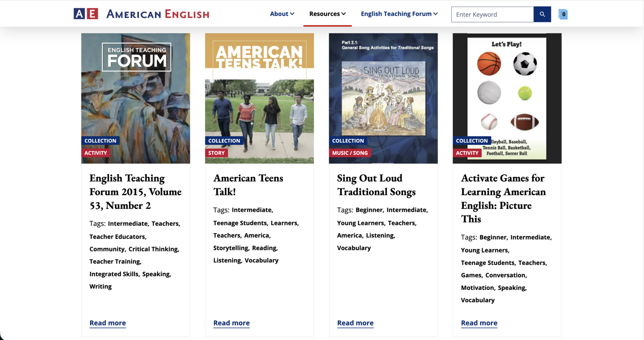Image resolution: width=644 pixels, height=340 pixels.
Task: Open Sing Out Loud Traditional Songs title
Action: (376, 185)
